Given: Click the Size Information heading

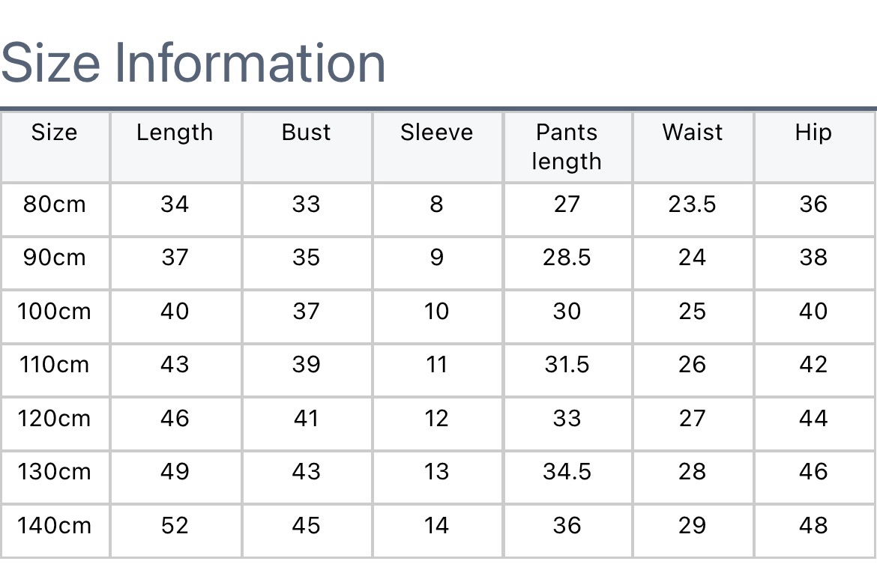Looking at the screenshot, I should click(x=193, y=63).
